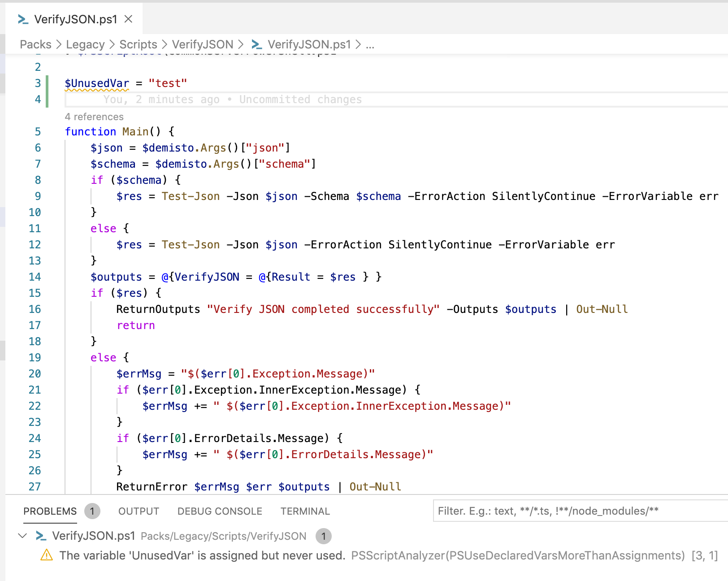728x581 pixels.
Task: Click the problem count badge next to PROBLEMS
Action: [x=92, y=511]
